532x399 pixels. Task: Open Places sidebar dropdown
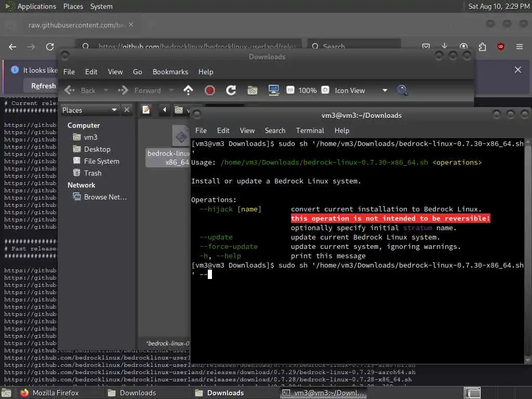[x=90, y=110]
